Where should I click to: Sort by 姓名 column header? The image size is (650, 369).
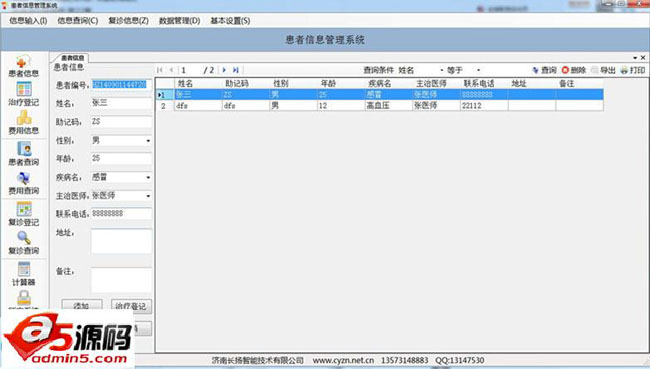click(198, 83)
